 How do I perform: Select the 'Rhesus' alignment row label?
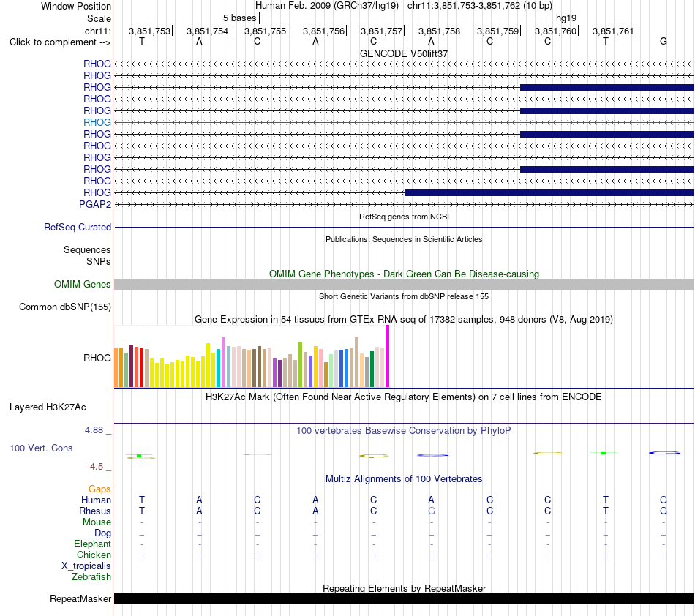point(95,511)
